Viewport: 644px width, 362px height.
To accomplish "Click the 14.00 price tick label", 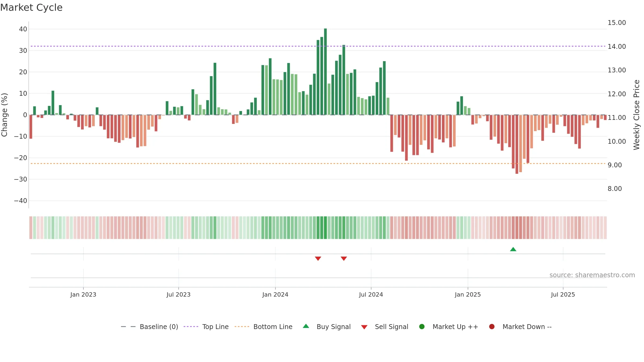I will tap(617, 46).
